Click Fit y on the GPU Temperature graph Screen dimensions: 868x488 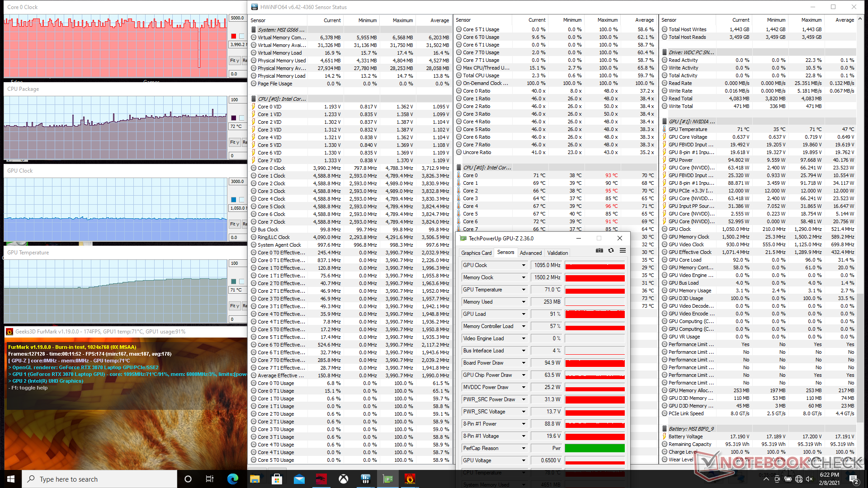[234, 306]
